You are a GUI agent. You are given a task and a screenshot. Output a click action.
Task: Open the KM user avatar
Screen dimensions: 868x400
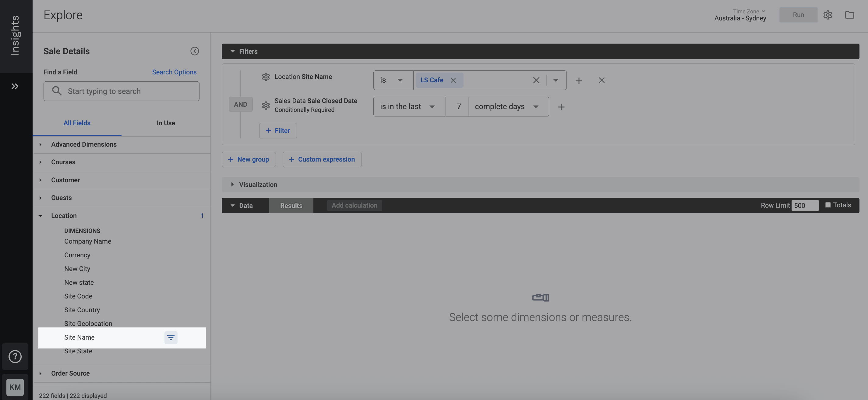coord(15,387)
